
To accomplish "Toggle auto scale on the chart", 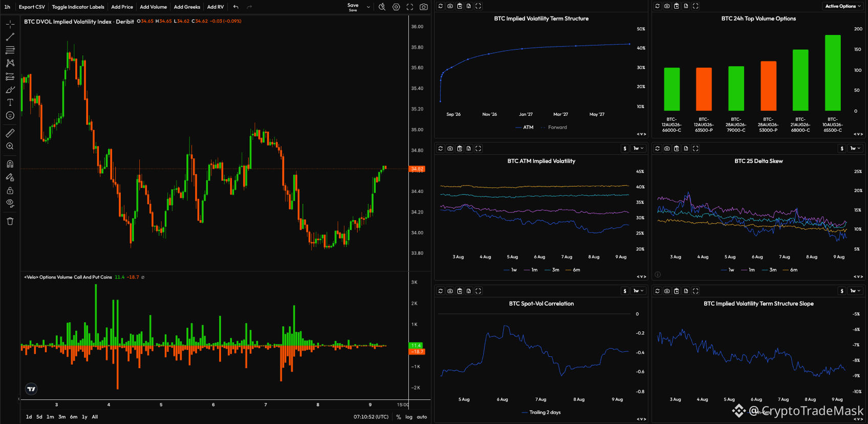I will 422,417.
